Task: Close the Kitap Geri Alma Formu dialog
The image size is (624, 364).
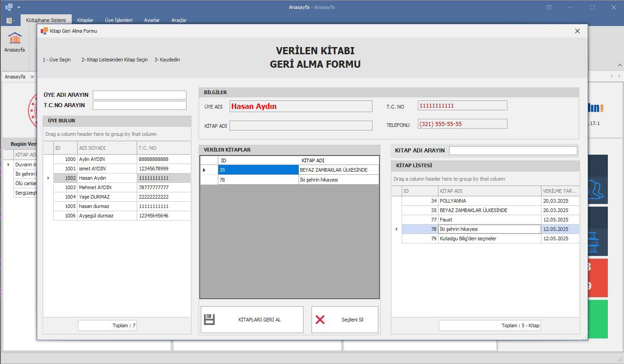Action: [577, 31]
